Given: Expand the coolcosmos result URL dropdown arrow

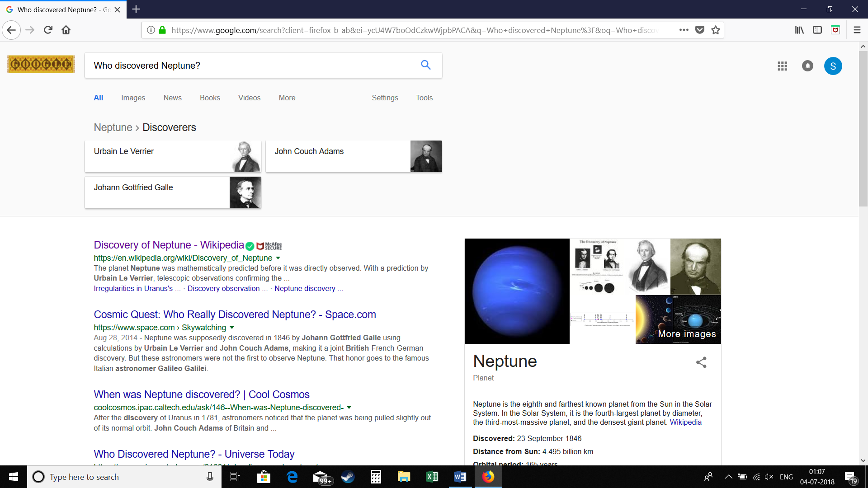Looking at the screenshot, I should tap(349, 408).
